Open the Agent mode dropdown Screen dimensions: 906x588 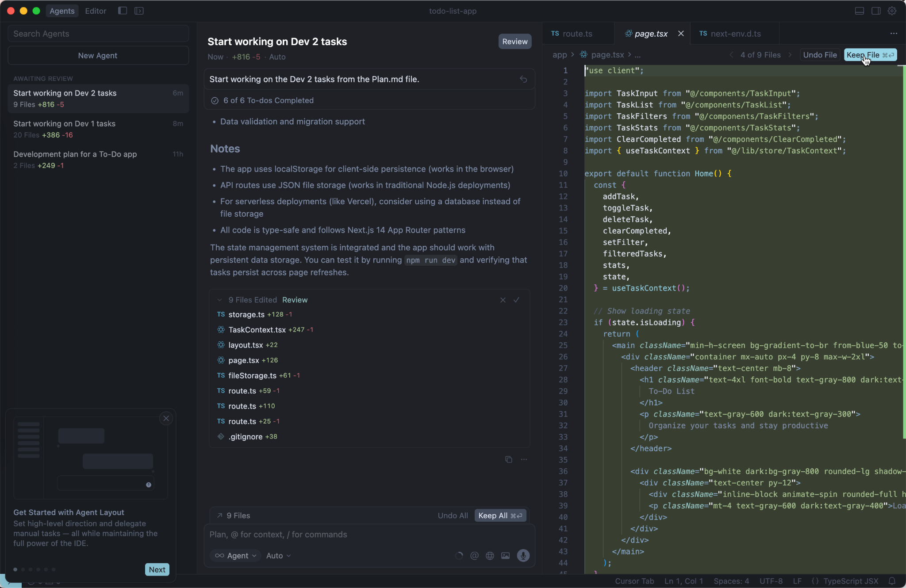pyautogui.click(x=235, y=556)
